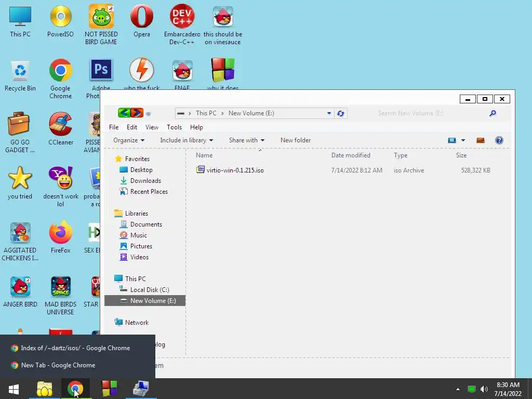Open Documents library in sidebar
The image size is (532, 399).
(141, 224)
